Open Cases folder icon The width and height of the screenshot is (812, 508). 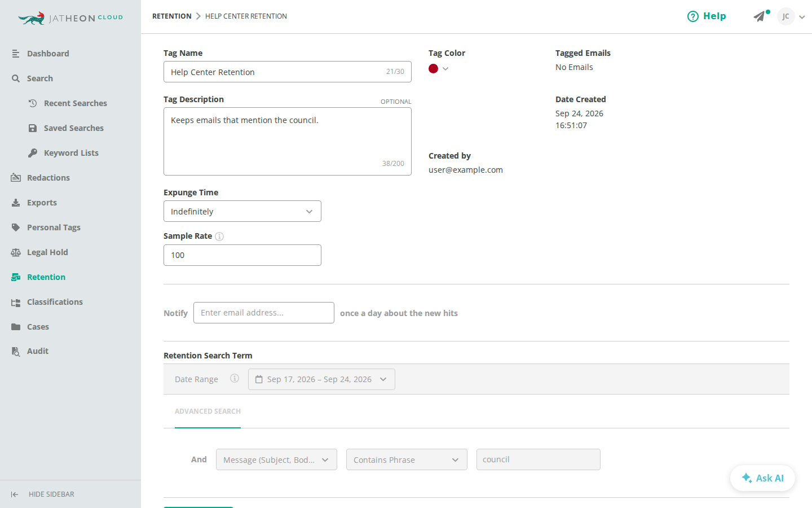[16, 327]
